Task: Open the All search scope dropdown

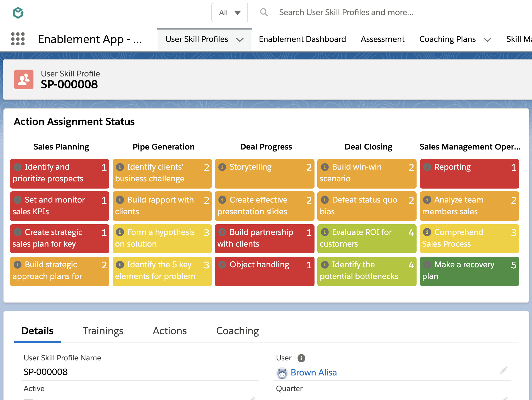Action: 229,13
